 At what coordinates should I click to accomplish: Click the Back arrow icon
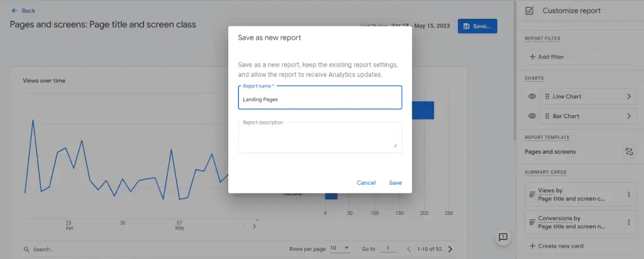14,11
